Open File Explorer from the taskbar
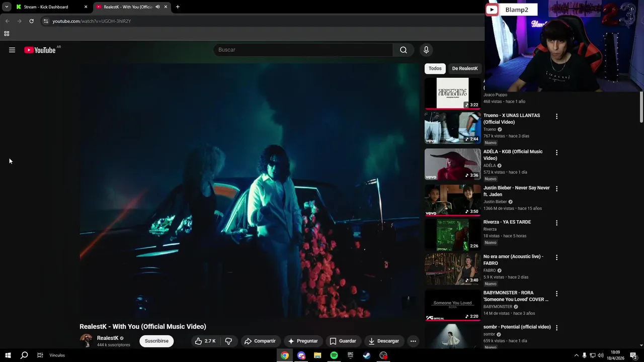 tap(317, 355)
